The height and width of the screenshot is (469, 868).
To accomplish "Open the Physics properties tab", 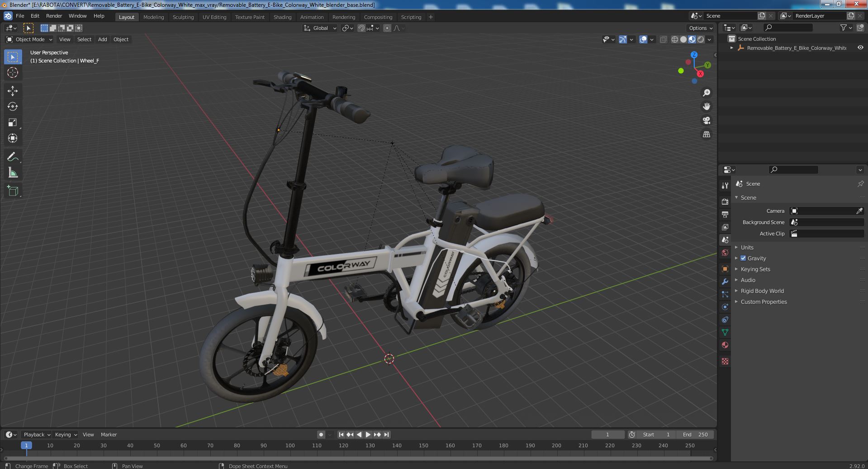I will point(725,307).
